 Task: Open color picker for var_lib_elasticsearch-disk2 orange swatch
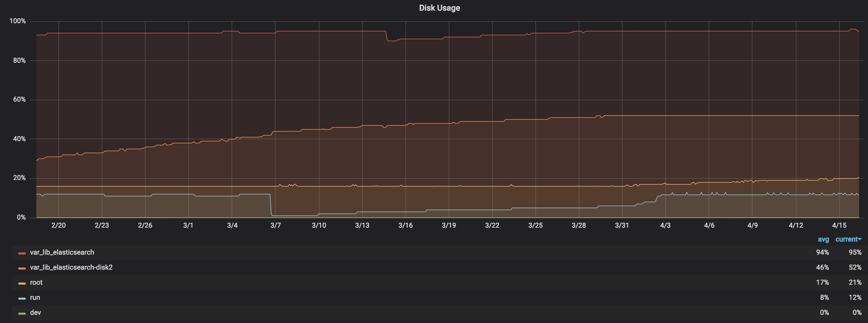click(22, 268)
